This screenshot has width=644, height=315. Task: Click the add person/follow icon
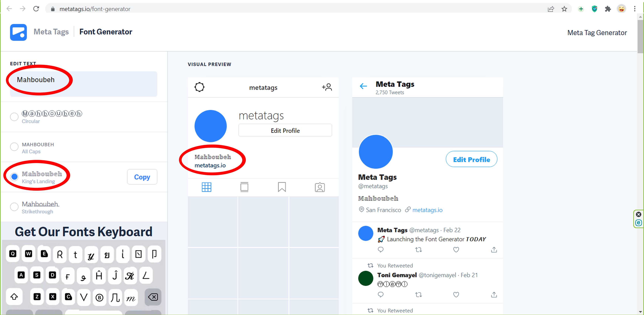pyautogui.click(x=327, y=87)
